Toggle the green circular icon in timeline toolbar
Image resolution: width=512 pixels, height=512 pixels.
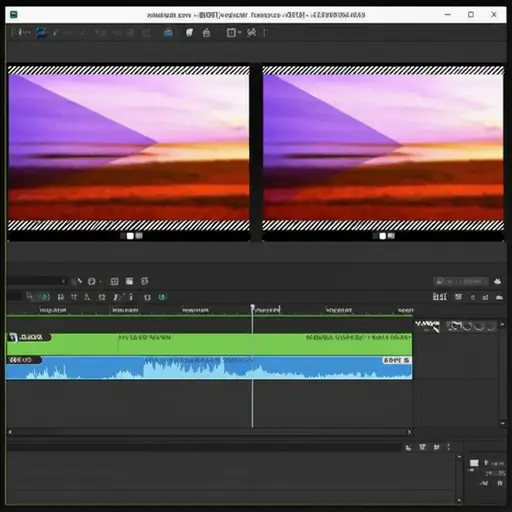click(x=45, y=297)
